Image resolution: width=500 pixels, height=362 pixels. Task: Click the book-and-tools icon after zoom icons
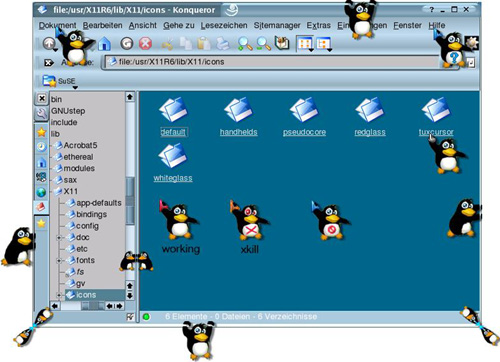pyautogui.click(x=282, y=43)
